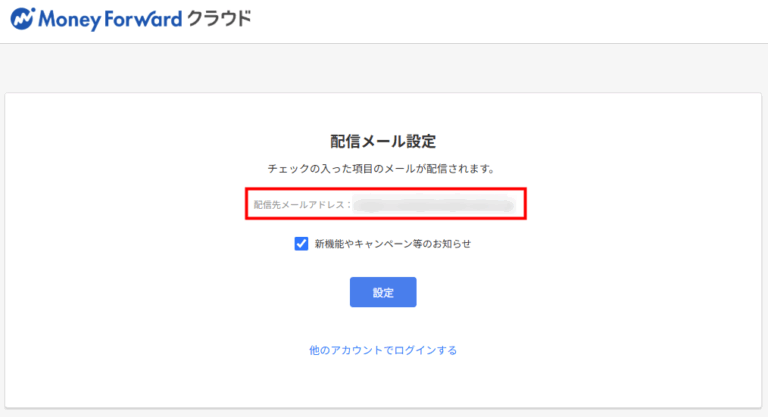Click blank card area above the 配信メール設定 heading
Viewport: 768px width, 417px height.
coord(383,112)
